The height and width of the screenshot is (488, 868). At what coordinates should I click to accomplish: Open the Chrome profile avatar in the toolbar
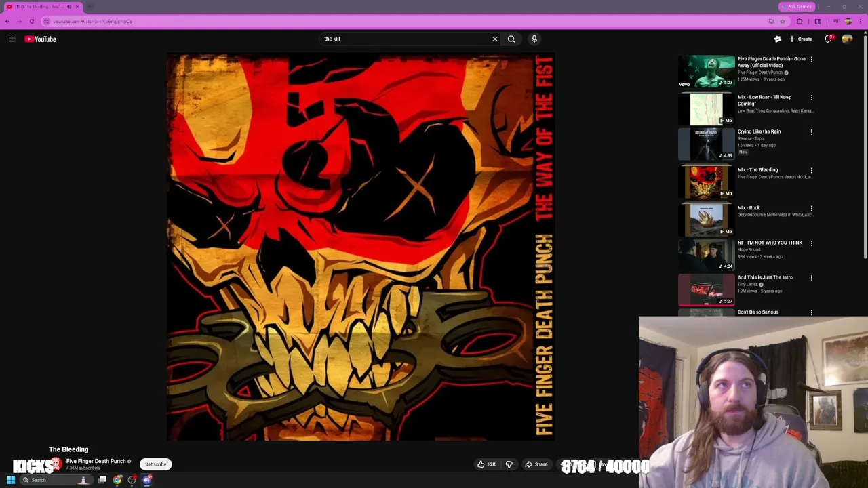848,21
